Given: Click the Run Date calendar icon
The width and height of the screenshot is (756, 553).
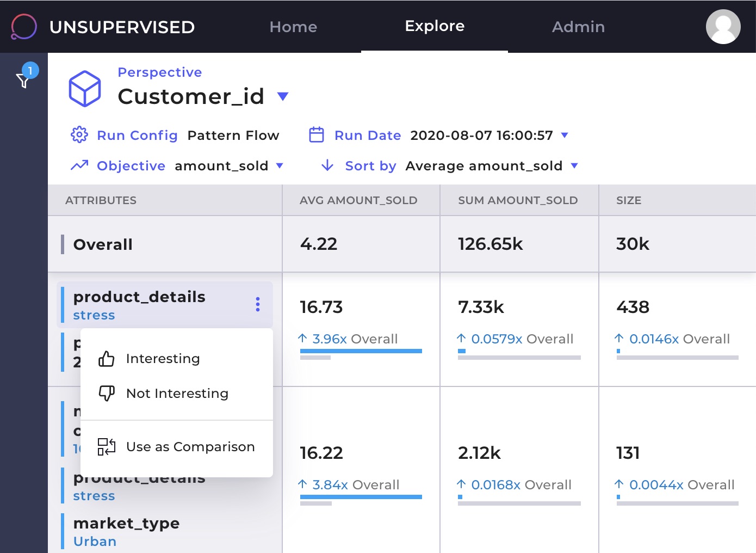Looking at the screenshot, I should point(317,134).
